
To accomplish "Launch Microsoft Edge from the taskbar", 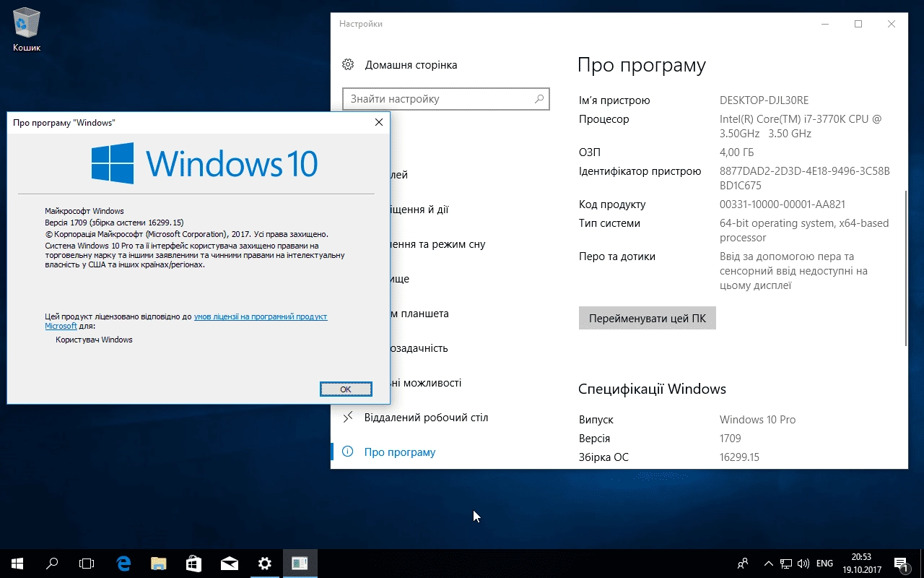I will [x=123, y=563].
